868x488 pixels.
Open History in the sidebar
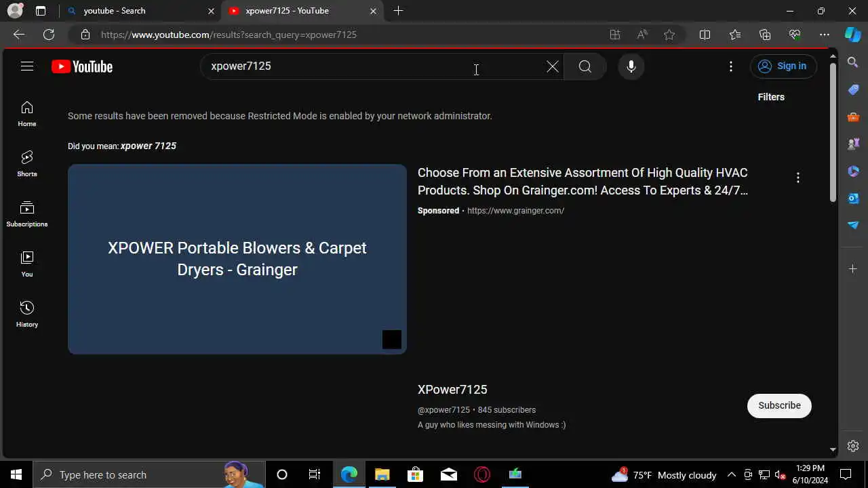(x=27, y=314)
